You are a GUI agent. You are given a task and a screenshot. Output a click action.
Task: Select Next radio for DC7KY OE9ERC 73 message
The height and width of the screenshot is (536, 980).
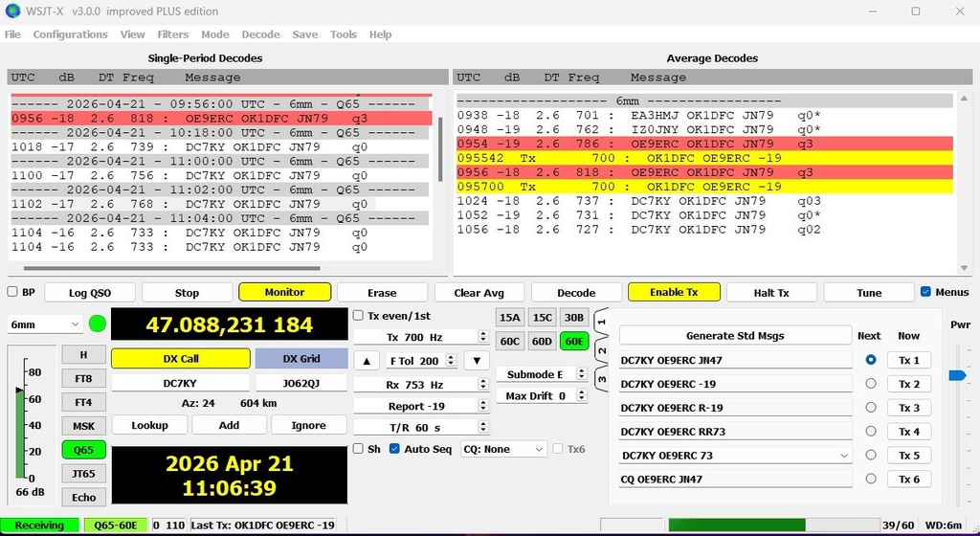pos(871,455)
